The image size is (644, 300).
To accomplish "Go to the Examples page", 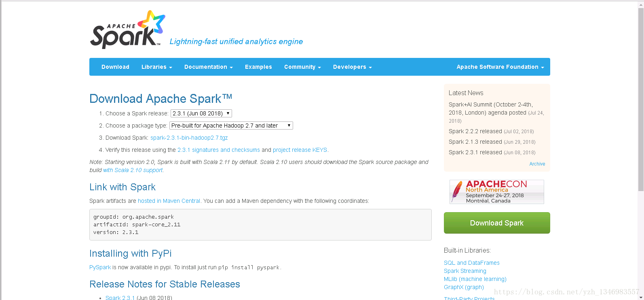I will point(258,67).
